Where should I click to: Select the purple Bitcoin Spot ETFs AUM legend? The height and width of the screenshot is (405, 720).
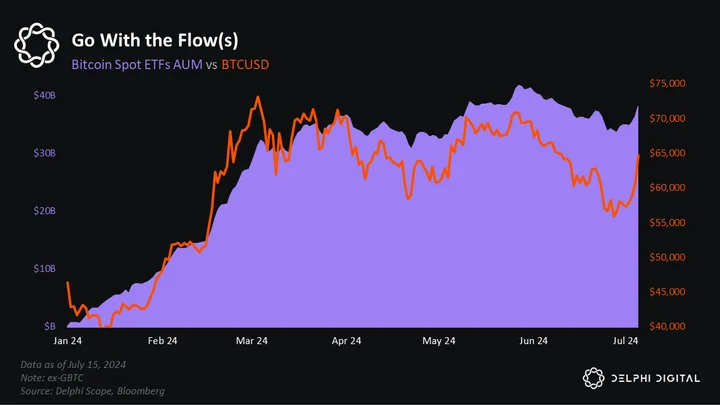pos(137,65)
